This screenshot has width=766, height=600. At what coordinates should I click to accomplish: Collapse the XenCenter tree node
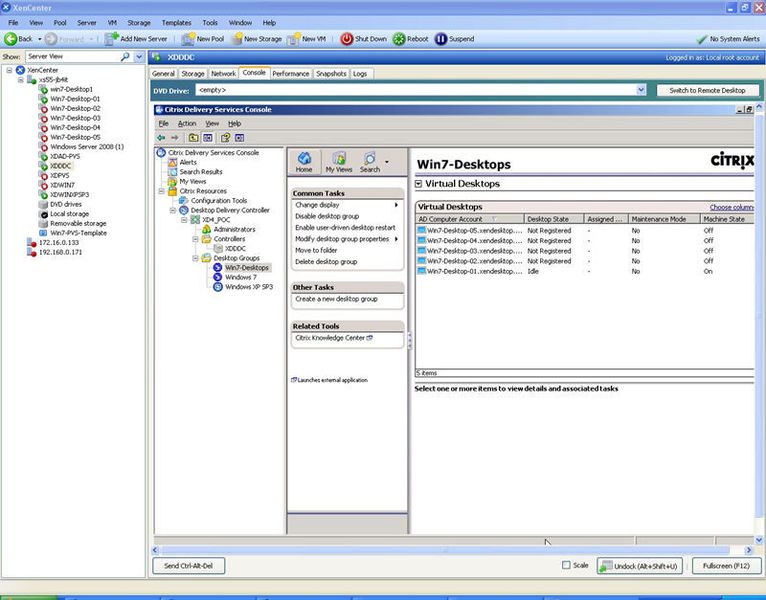click(x=9, y=70)
